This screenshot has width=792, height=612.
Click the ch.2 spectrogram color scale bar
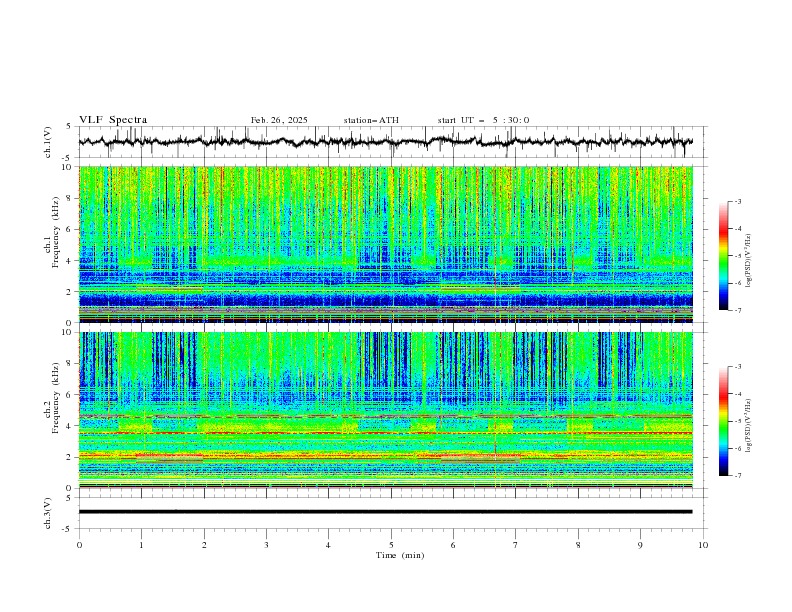(723, 421)
